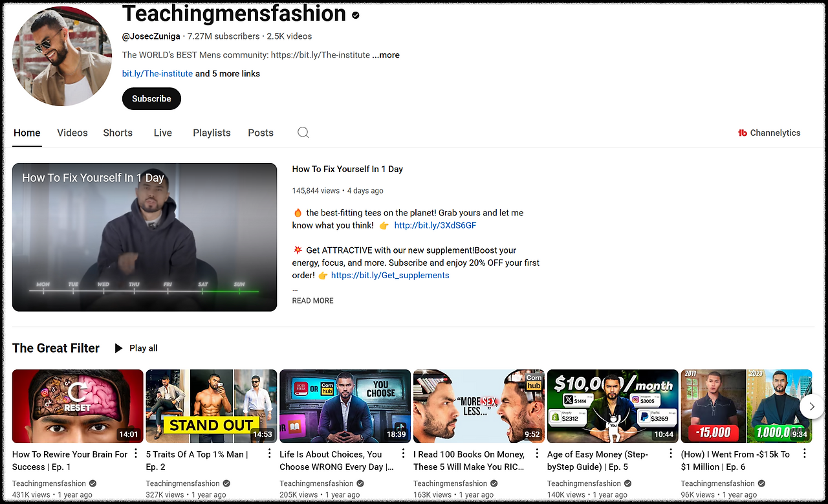Open options menu on 'Age of Easy Money' video
The width and height of the screenshot is (828, 504).
coord(670,454)
